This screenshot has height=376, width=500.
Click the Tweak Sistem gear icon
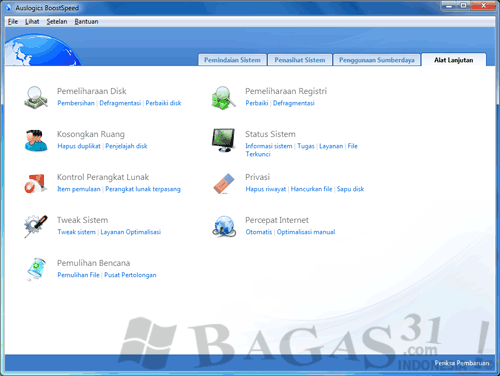pos(36,226)
